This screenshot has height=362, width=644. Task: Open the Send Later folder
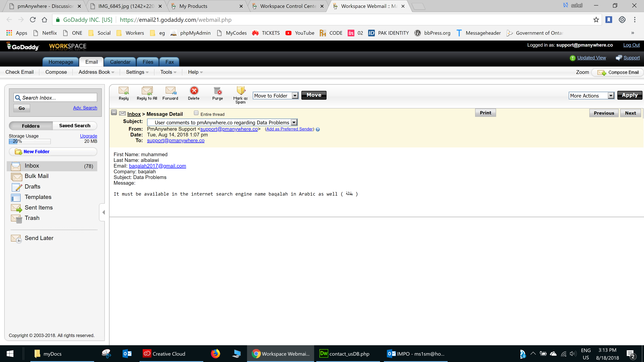39,238
